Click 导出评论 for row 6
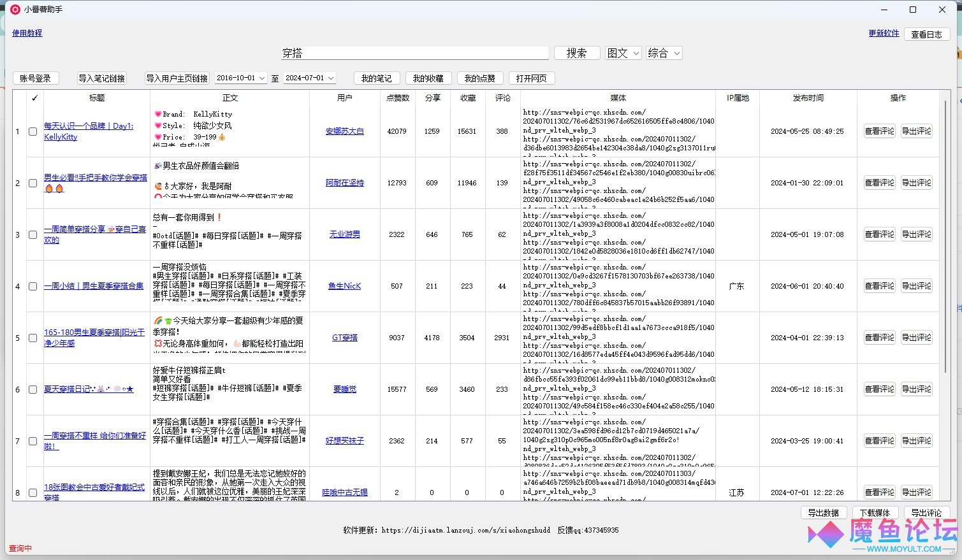This screenshot has width=962, height=560. [x=917, y=389]
